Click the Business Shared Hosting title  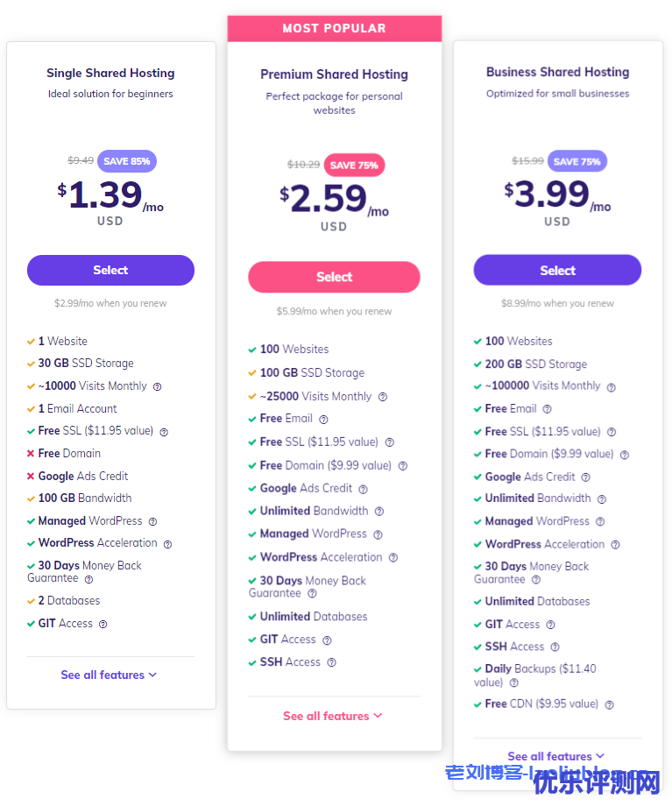click(x=557, y=73)
